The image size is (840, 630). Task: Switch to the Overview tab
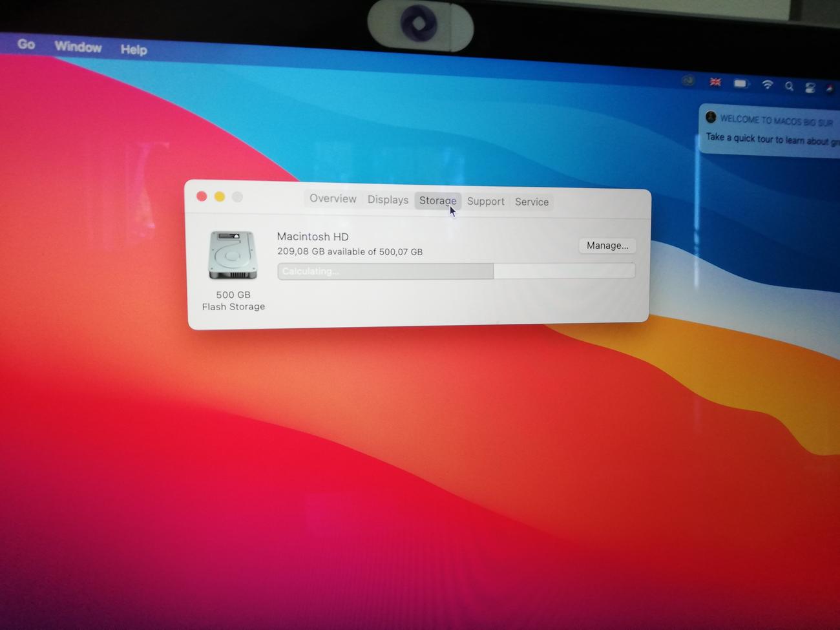[333, 199]
